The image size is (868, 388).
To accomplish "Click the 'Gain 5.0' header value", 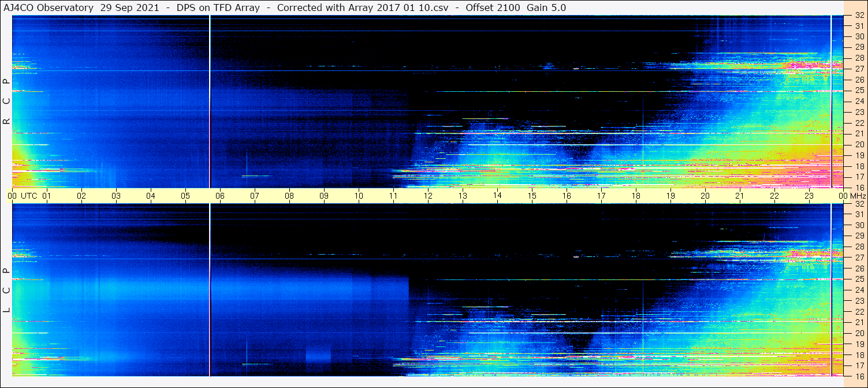I will coord(546,8).
